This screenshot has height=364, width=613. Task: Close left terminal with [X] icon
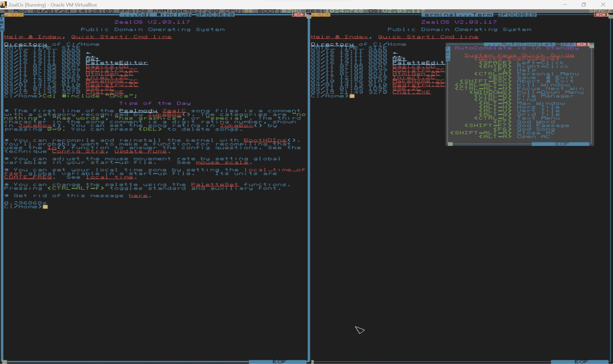[x=299, y=15]
